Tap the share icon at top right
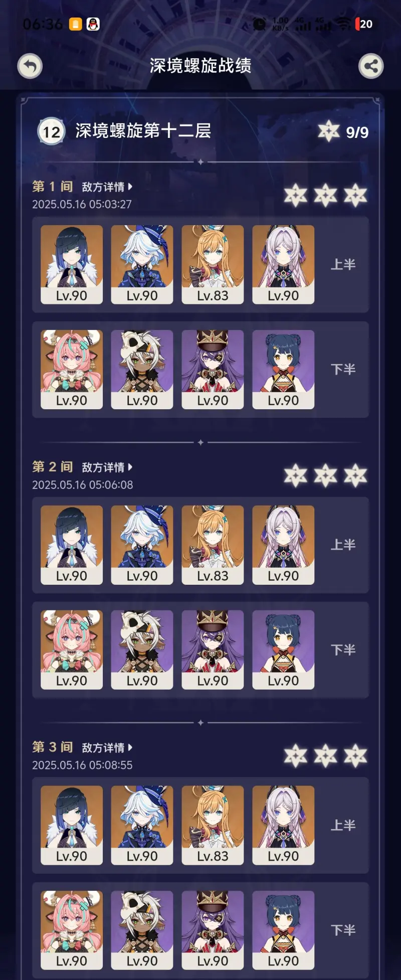The height and width of the screenshot is (980, 401). (x=371, y=66)
